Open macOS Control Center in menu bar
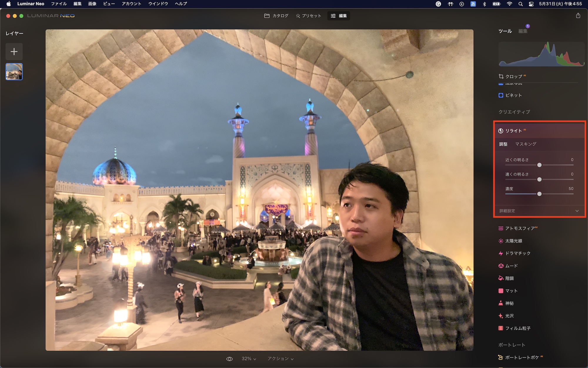 pyautogui.click(x=531, y=4)
